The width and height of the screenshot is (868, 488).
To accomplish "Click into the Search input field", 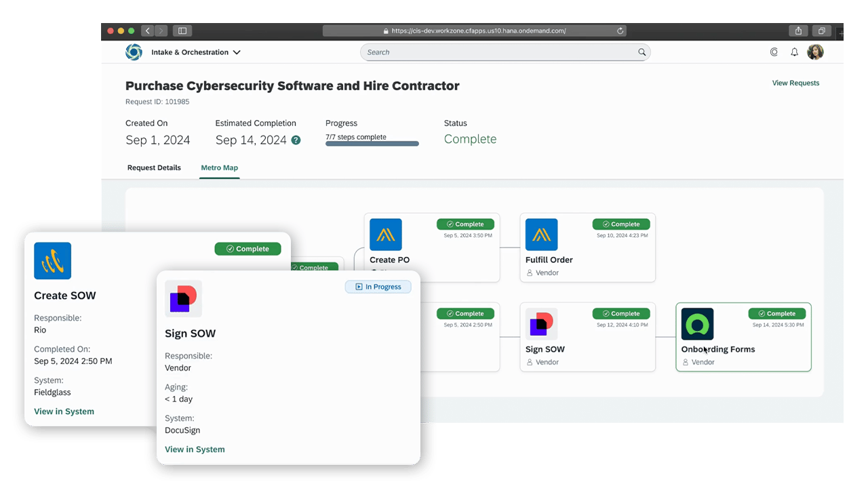I will click(x=498, y=52).
